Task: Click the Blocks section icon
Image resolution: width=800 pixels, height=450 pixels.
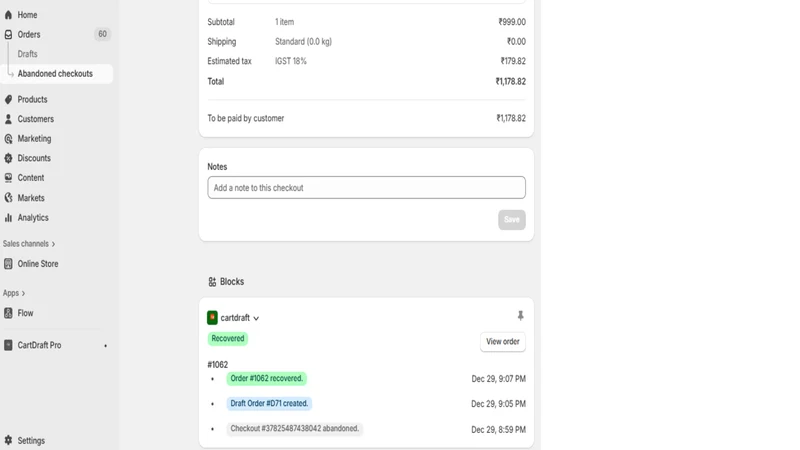Action: 212,282
